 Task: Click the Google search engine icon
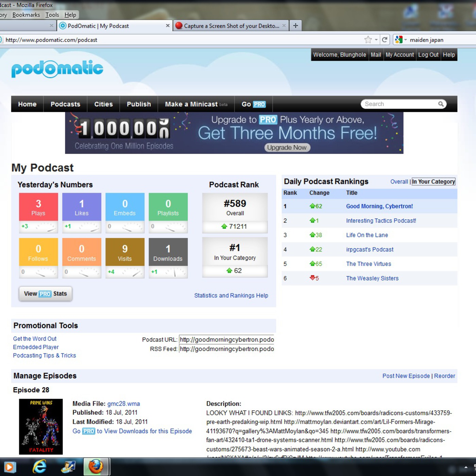pos(398,40)
